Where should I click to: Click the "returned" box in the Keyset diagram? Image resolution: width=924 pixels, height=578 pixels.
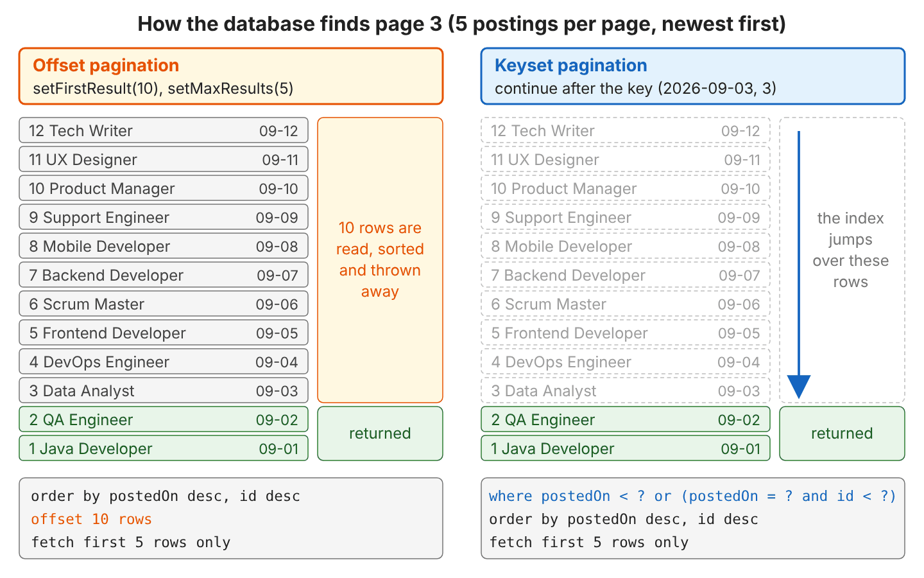[842, 433]
